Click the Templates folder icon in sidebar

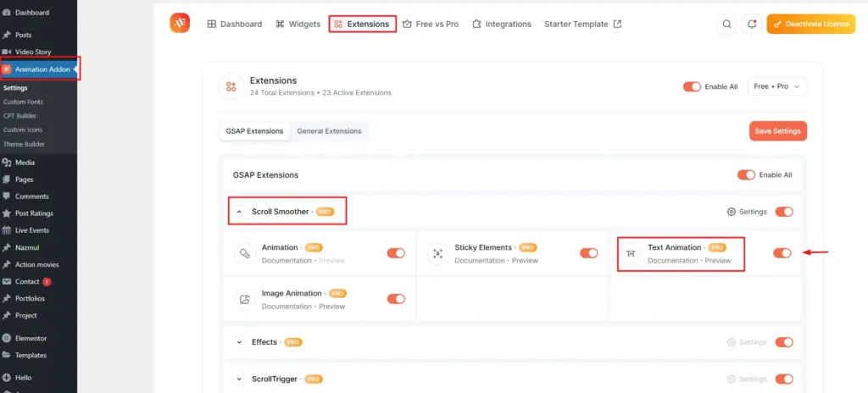[7, 356]
